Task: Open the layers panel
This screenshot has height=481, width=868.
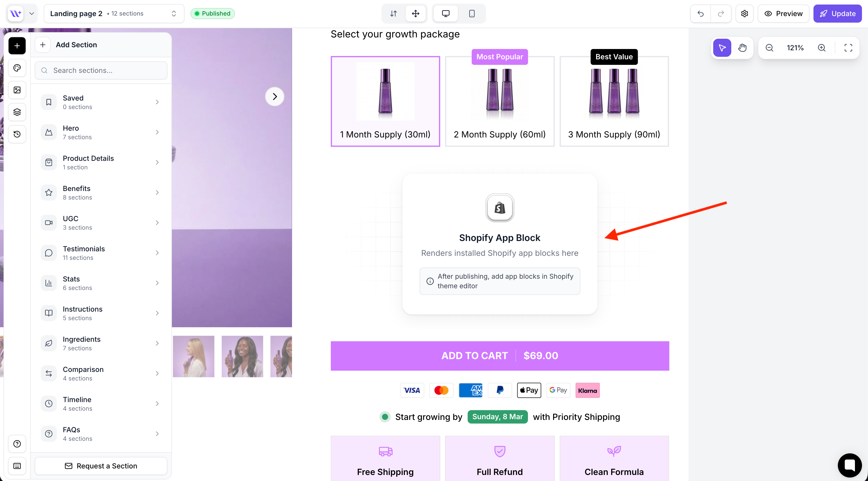Action: pos(17,112)
